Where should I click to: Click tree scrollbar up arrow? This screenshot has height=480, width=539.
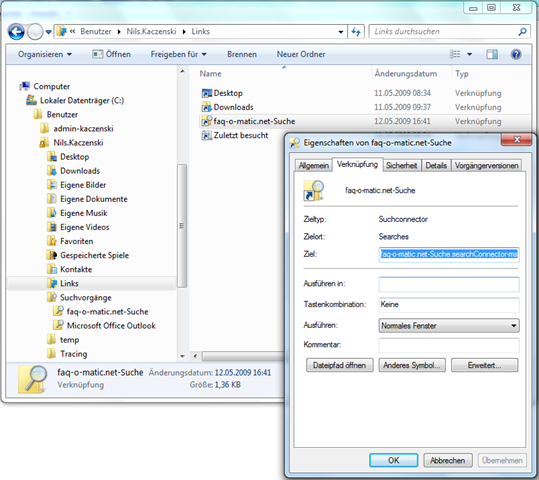click(x=183, y=72)
